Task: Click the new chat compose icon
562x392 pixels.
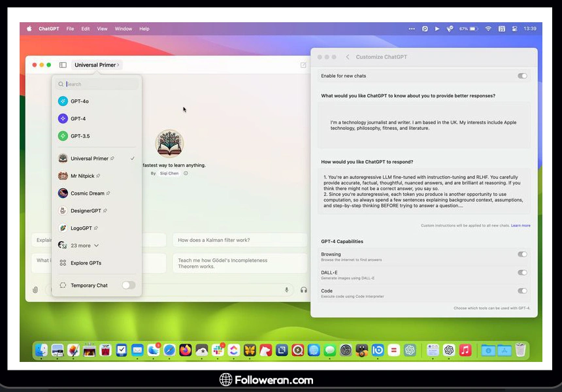Action: point(303,65)
